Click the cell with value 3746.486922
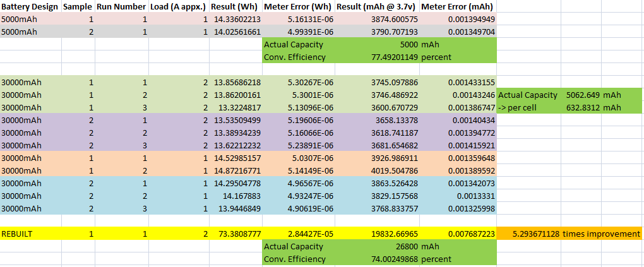Screen dimensions: 644x267 tap(378, 95)
